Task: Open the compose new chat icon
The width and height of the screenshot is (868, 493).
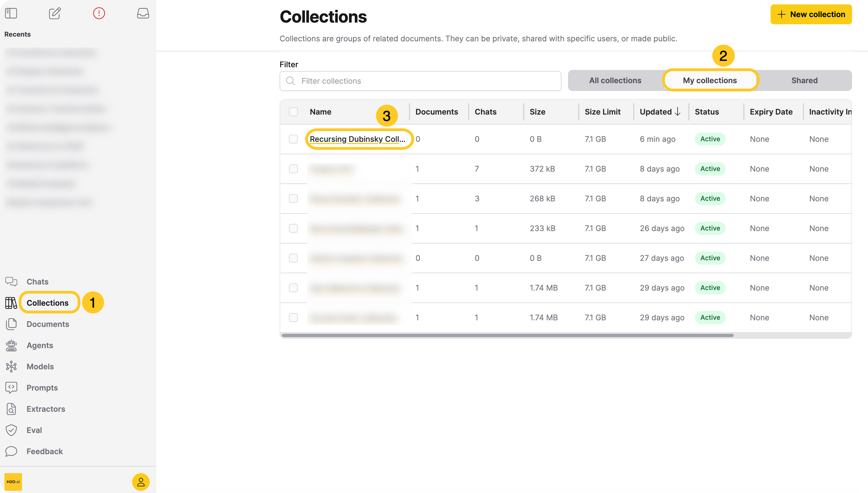Action: tap(55, 13)
